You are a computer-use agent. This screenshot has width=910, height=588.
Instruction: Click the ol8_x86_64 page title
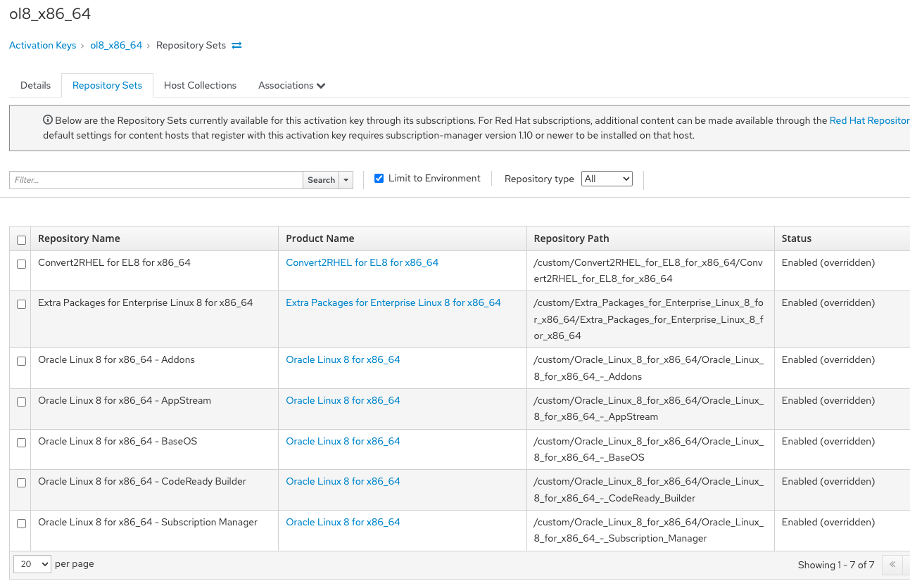pyautogui.click(x=50, y=14)
